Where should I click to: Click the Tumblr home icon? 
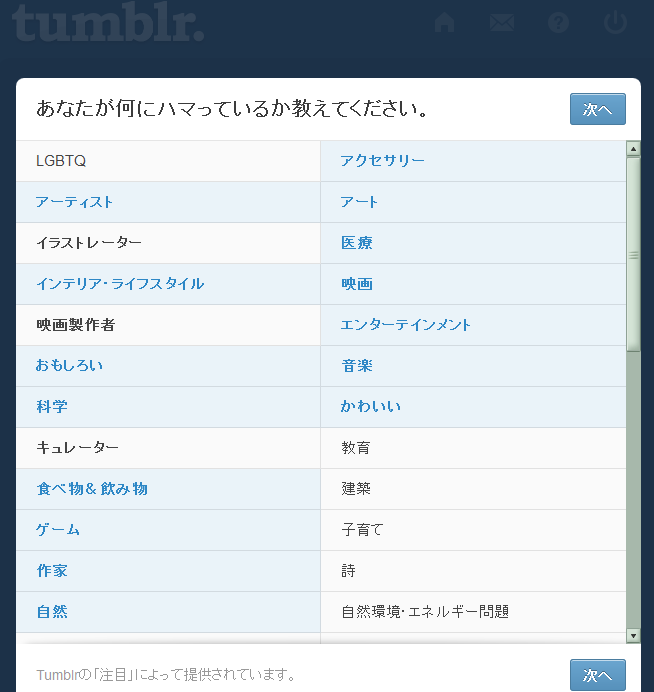[x=444, y=22]
